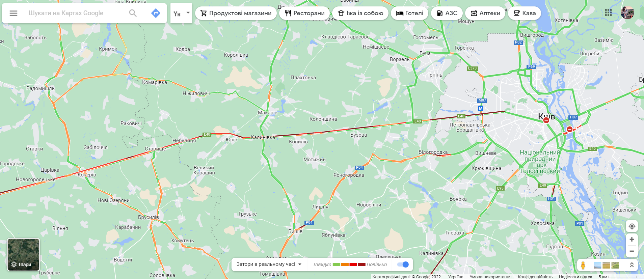Image resolution: width=644 pixels, height=279 pixels.
Task: Open directions with the blue arrow icon
Action: pos(156,13)
